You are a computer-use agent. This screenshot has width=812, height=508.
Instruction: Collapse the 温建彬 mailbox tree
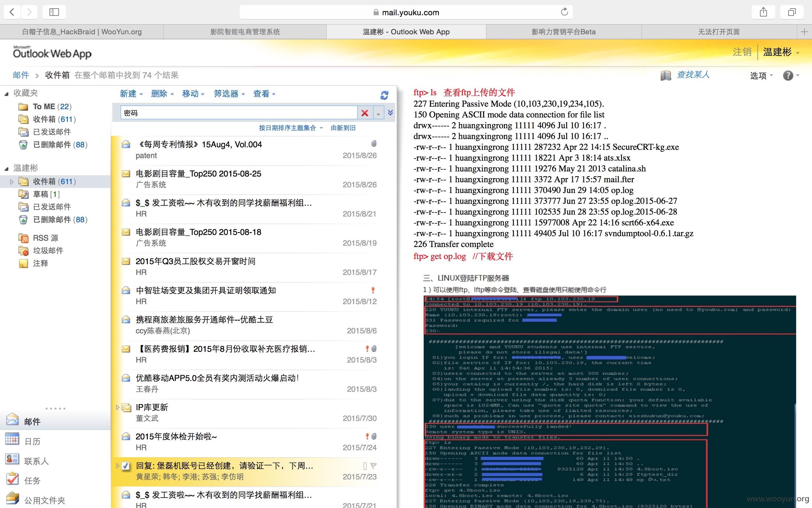[x=6, y=169]
